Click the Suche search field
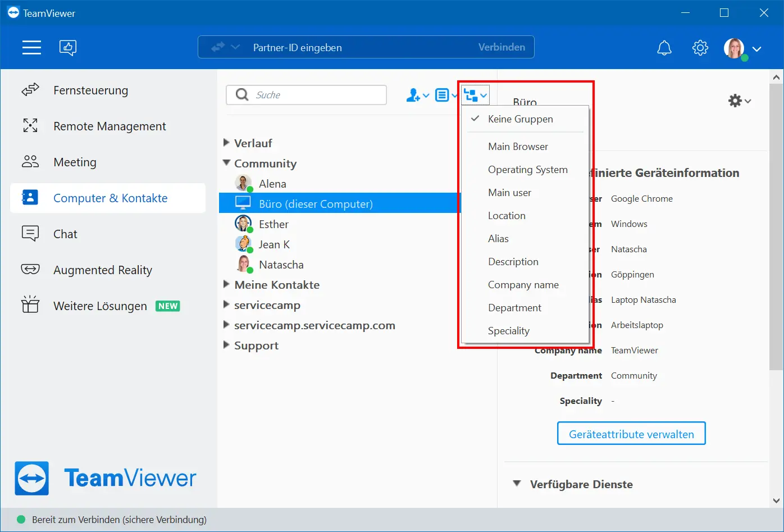 pyautogui.click(x=307, y=95)
